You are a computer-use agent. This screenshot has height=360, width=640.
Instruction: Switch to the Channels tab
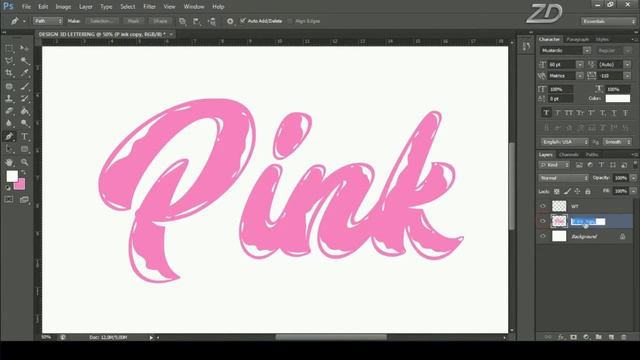569,155
